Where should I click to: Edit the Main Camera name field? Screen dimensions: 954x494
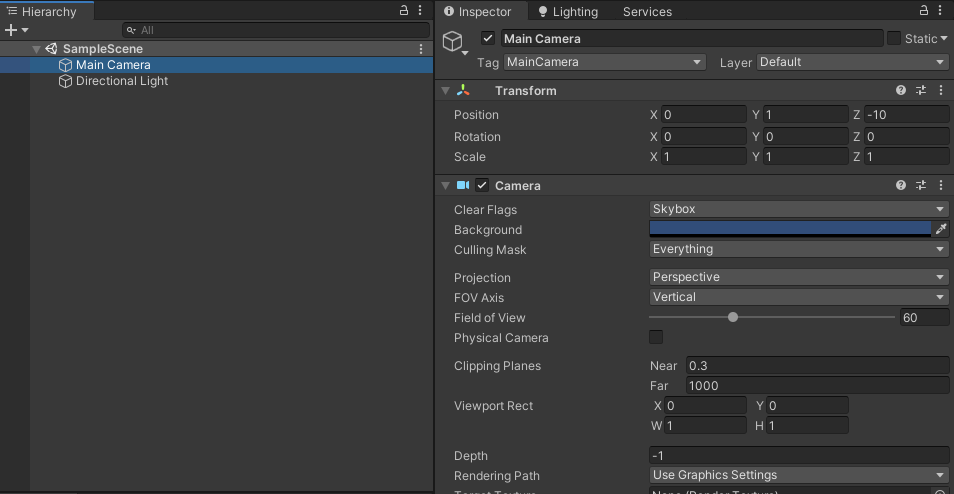(692, 38)
